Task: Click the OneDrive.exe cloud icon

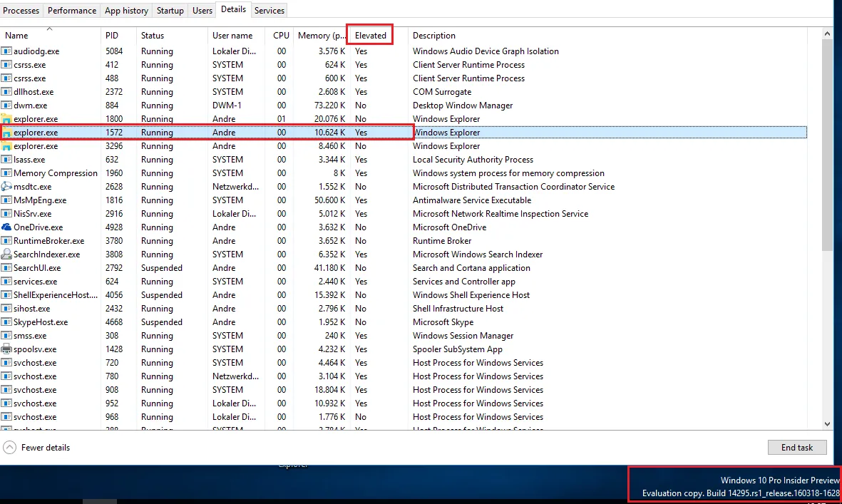Action: 6,227
